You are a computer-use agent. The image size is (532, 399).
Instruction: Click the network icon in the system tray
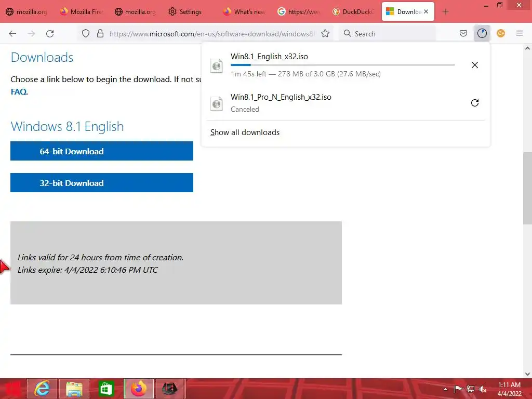tap(471, 389)
